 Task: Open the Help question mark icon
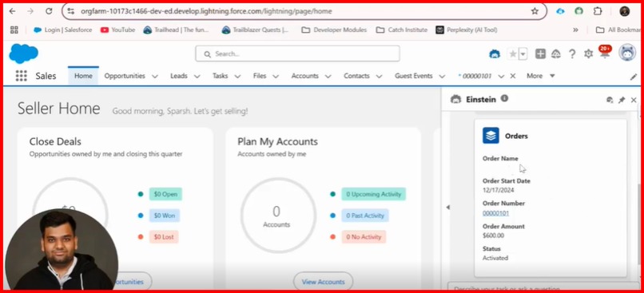point(572,53)
